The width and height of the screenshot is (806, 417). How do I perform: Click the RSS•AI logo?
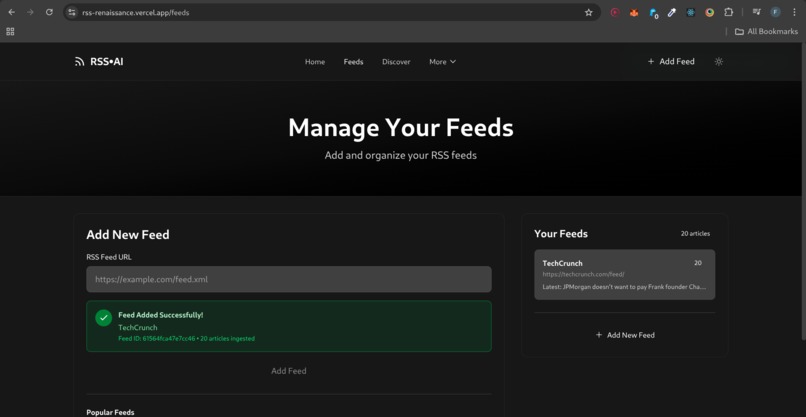(x=99, y=62)
